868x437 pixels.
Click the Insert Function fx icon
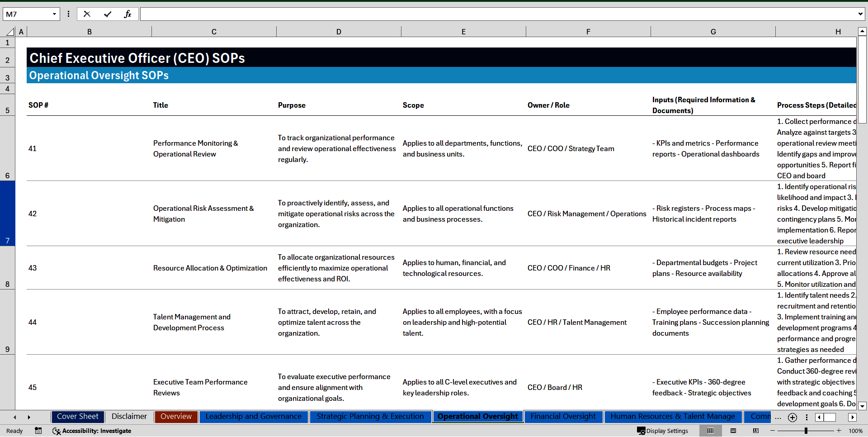127,14
